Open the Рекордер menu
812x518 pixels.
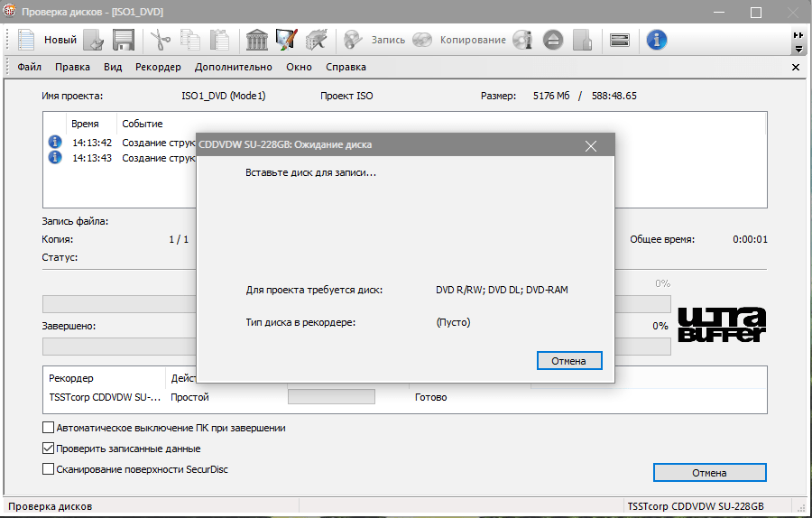158,67
